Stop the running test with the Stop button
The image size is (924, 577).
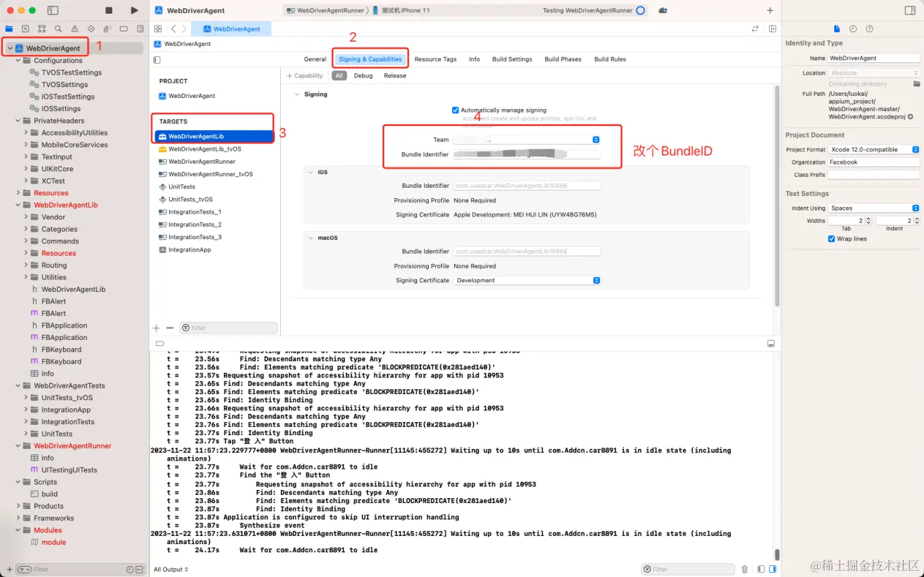(x=109, y=10)
